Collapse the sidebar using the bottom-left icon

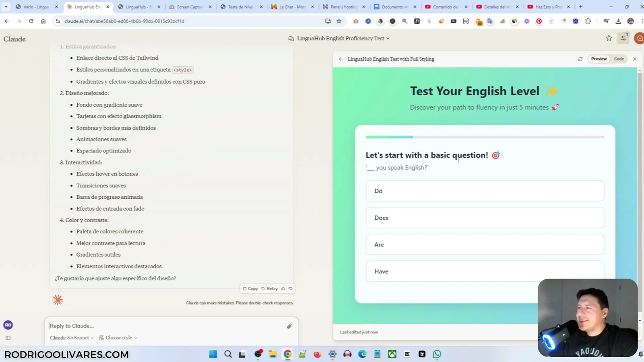(x=8, y=338)
